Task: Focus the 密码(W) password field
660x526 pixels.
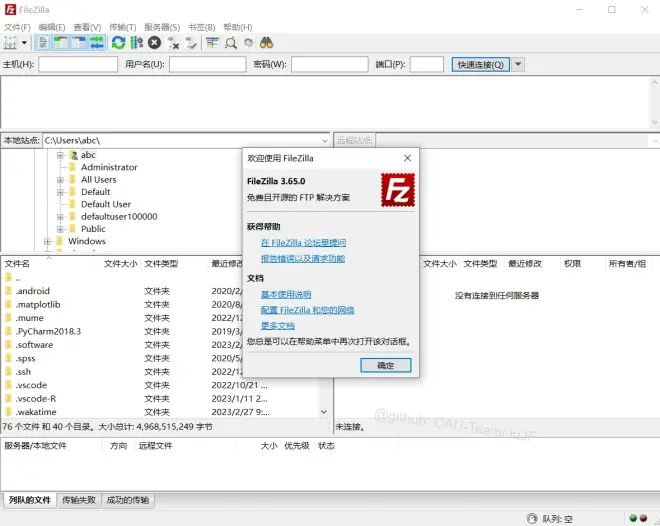Action: pos(330,64)
